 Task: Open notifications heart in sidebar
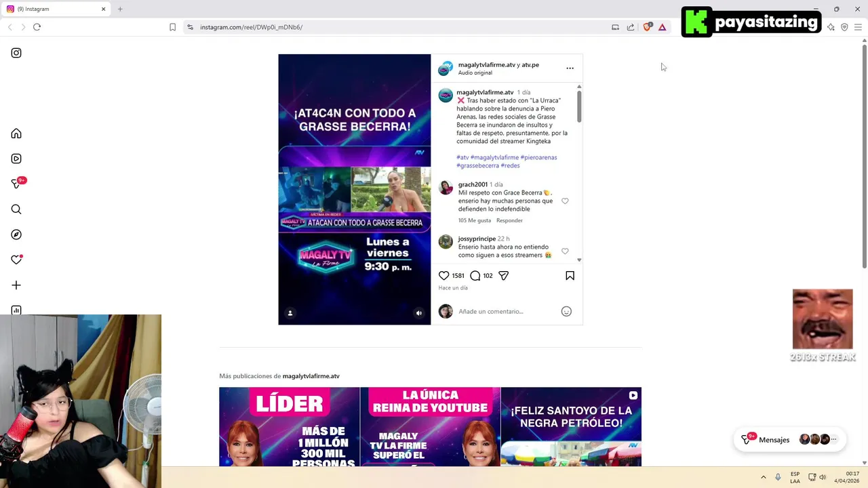16,260
